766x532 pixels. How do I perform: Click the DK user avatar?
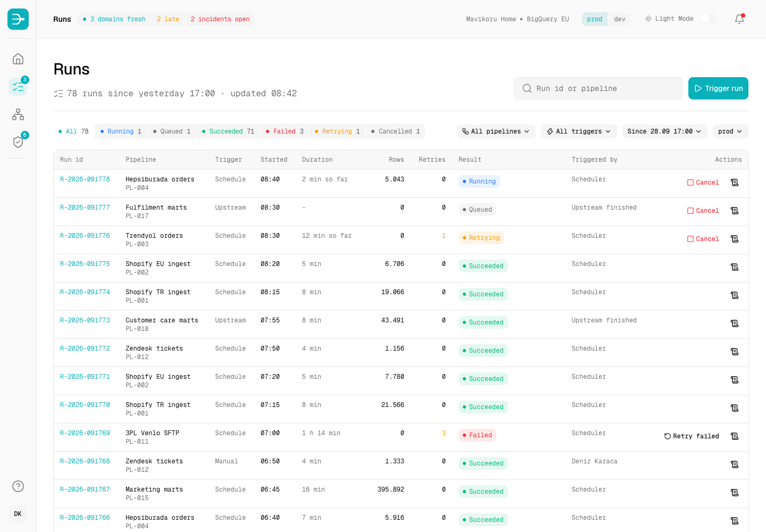point(18,514)
